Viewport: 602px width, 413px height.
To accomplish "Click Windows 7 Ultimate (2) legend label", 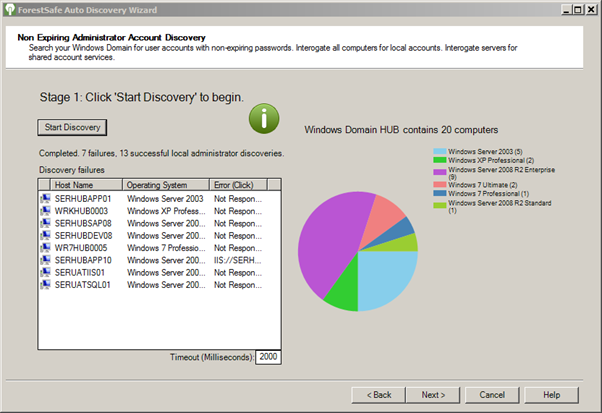I will click(483, 185).
